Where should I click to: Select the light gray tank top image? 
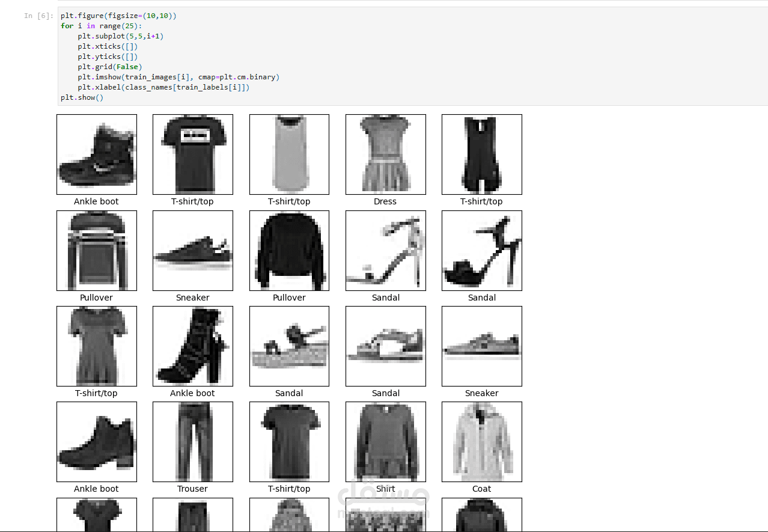(289, 154)
